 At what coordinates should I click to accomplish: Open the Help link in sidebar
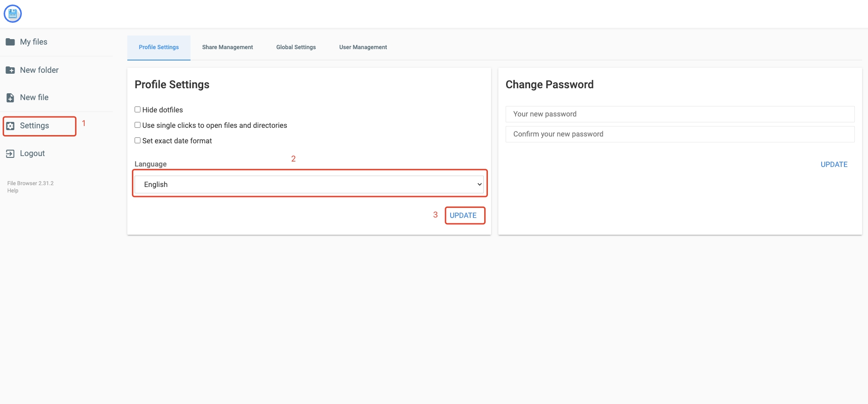point(13,191)
